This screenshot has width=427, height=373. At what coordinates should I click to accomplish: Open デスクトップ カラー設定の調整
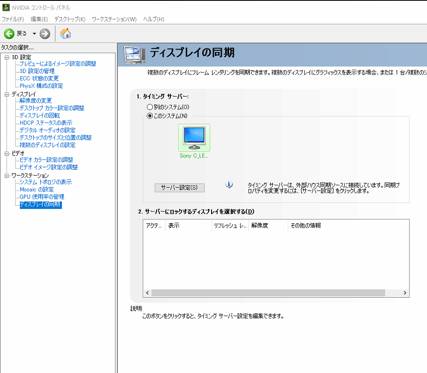52,108
